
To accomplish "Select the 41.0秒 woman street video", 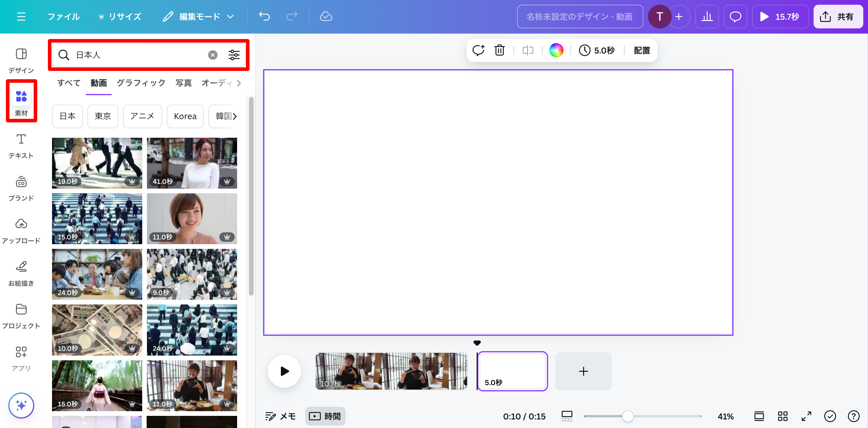I will [x=192, y=163].
